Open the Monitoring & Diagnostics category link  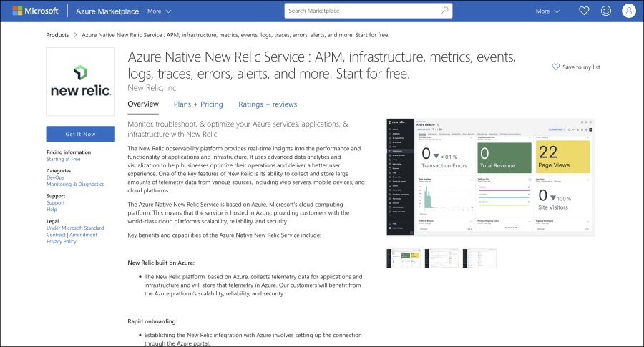click(75, 184)
